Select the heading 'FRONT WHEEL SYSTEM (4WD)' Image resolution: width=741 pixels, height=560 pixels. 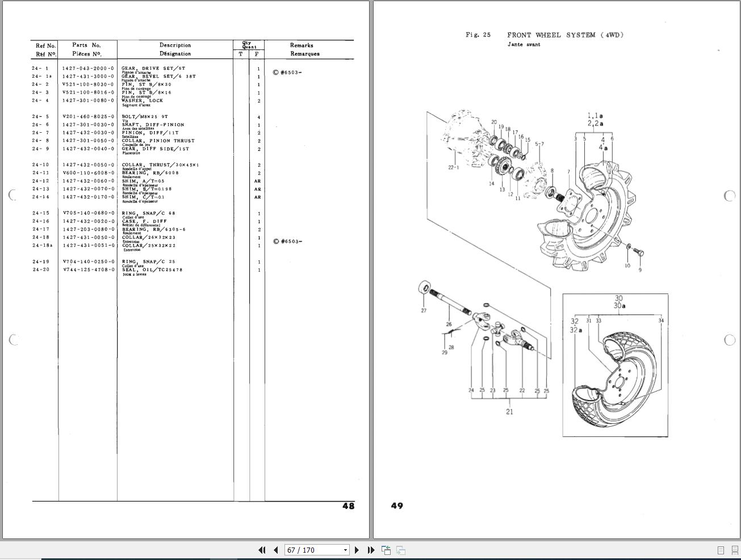click(566, 35)
